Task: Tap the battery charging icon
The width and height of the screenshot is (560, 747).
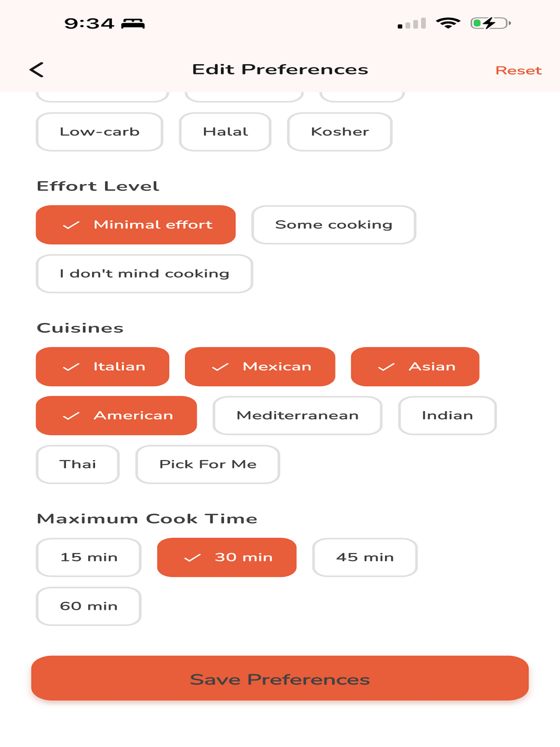Action: click(491, 23)
